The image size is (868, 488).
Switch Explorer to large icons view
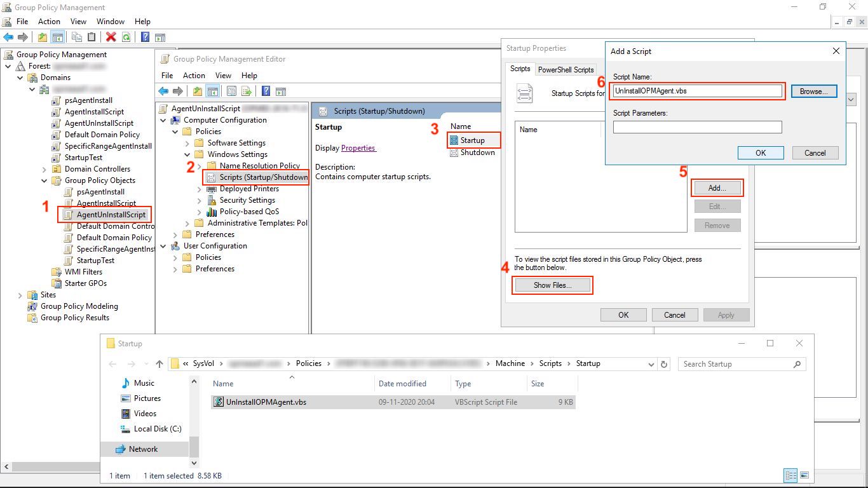[804, 475]
